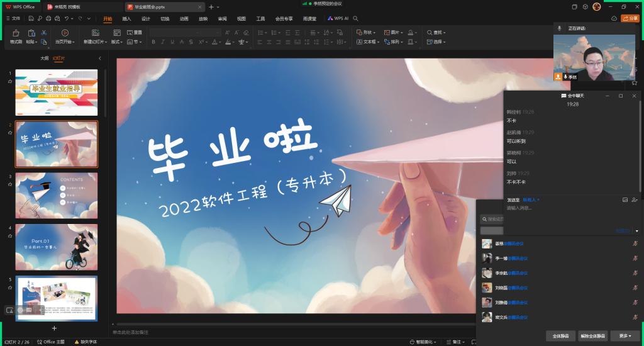Collapse the slide thumbnail panel
The height and width of the screenshot is (346, 644).
[100, 59]
